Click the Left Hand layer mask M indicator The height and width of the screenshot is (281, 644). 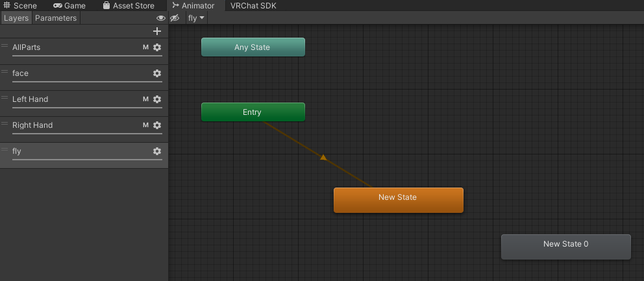(145, 99)
